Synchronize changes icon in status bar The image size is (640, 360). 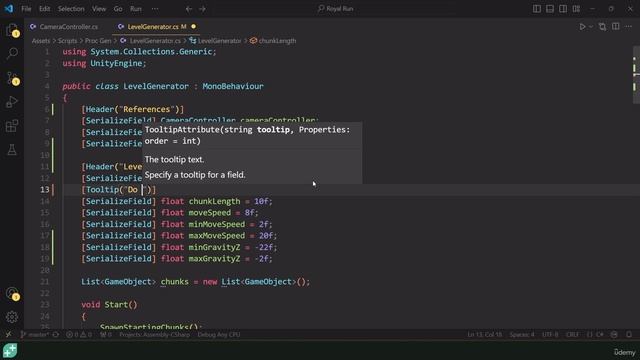(56, 335)
